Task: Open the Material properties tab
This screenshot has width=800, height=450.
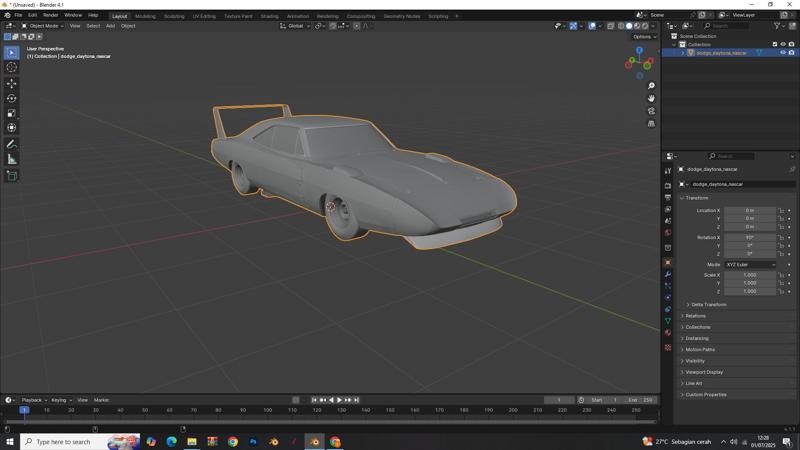Action: coord(668,333)
